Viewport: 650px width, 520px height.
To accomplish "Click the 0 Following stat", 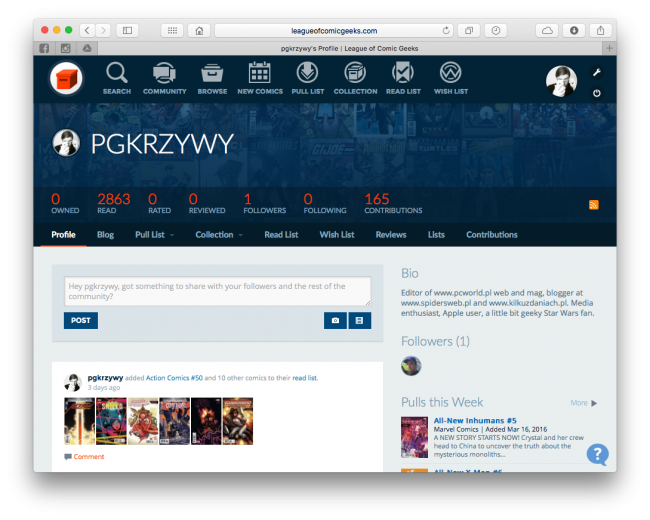I will click(x=325, y=203).
